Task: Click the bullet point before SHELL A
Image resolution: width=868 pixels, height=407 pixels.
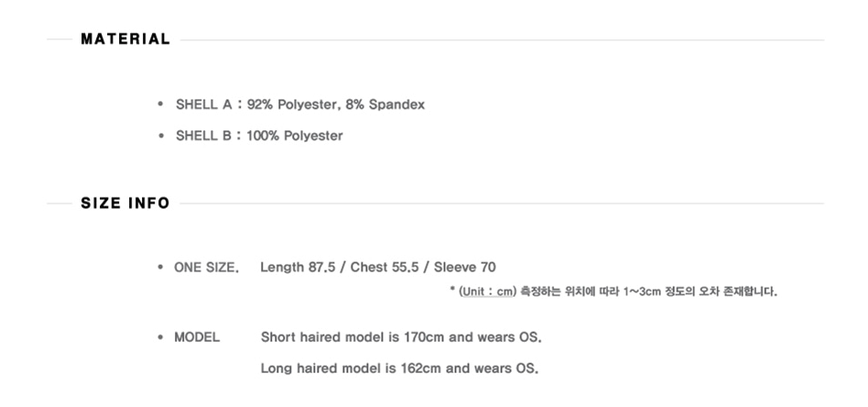Action: 161,104
